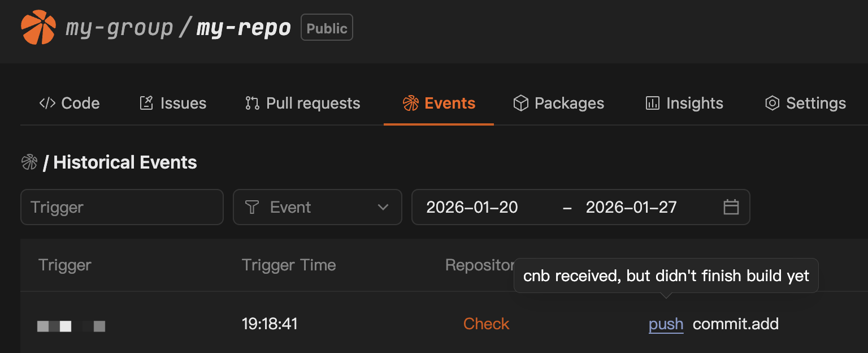Click the Public visibility badge

pos(327,27)
